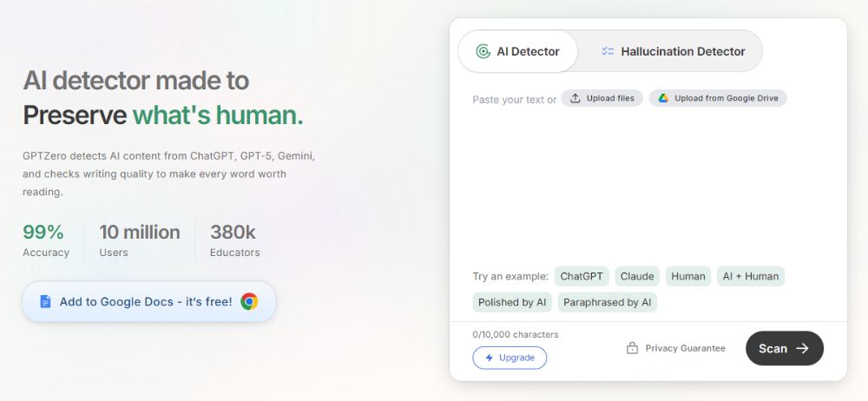
Task: Click the Privacy Guarantee lock icon
Action: click(632, 348)
